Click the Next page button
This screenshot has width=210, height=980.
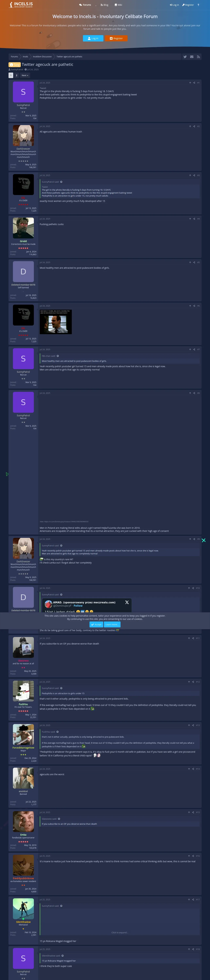click(25, 75)
